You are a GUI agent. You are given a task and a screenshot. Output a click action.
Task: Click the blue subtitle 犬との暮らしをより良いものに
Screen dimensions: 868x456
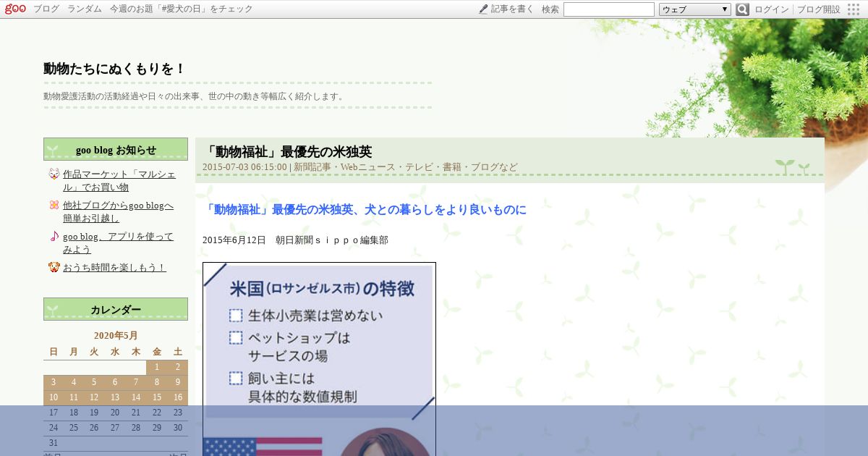[445, 210]
